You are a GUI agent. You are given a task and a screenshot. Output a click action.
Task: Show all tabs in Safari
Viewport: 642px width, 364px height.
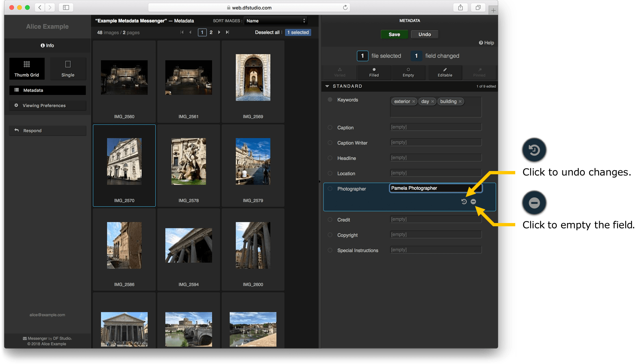(478, 7)
